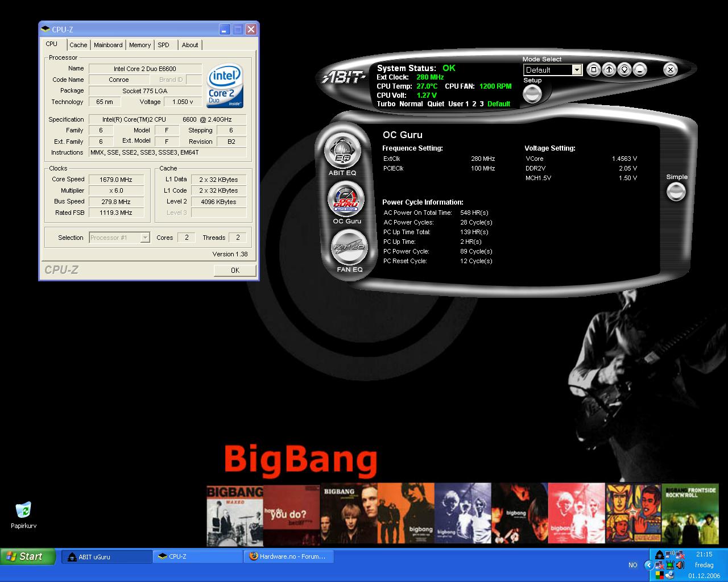Click the green wireless laptop tray icon
This screenshot has height=582, width=728.
670,565
